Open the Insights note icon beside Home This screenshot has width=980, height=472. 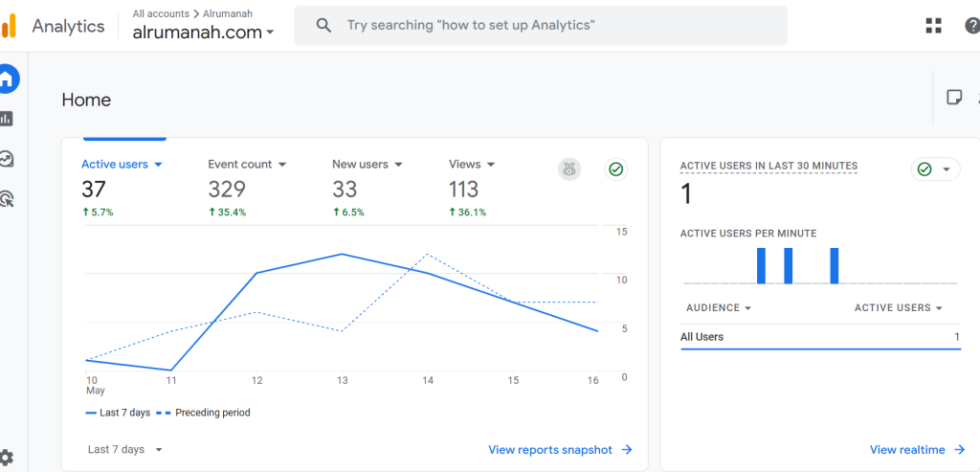tap(954, 98)
